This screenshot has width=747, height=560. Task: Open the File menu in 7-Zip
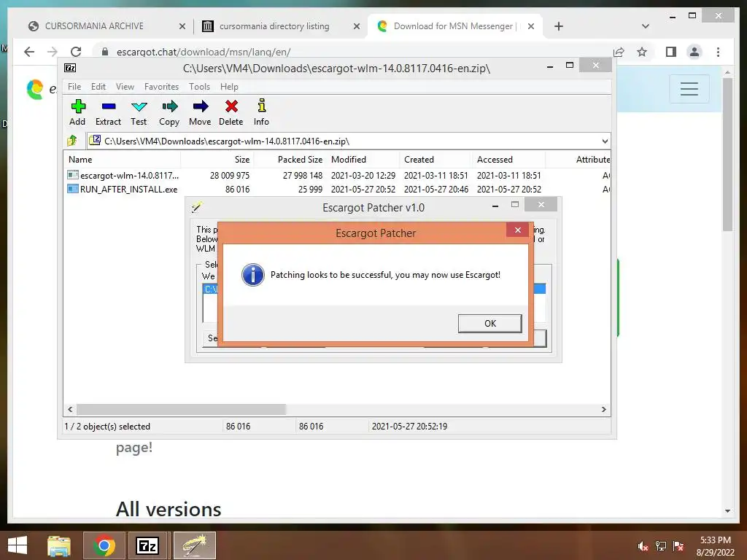point(74,87)
